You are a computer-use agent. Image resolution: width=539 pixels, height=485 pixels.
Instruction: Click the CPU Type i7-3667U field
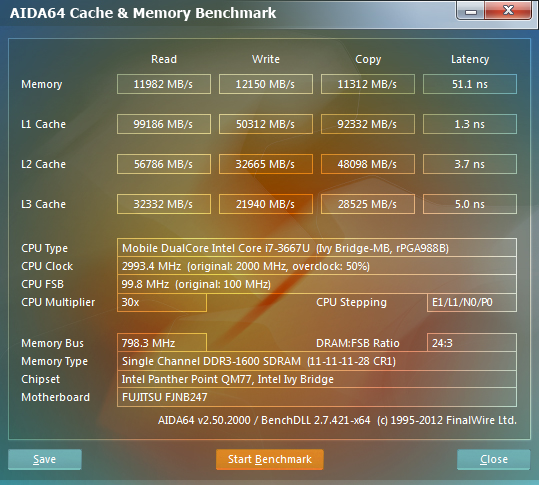(317, 247)
